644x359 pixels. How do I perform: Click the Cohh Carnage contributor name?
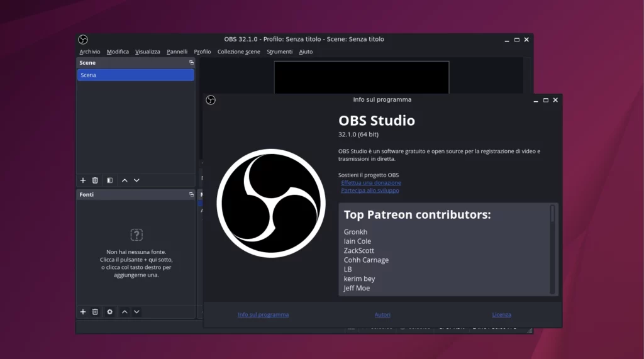[x=366, y=260]
